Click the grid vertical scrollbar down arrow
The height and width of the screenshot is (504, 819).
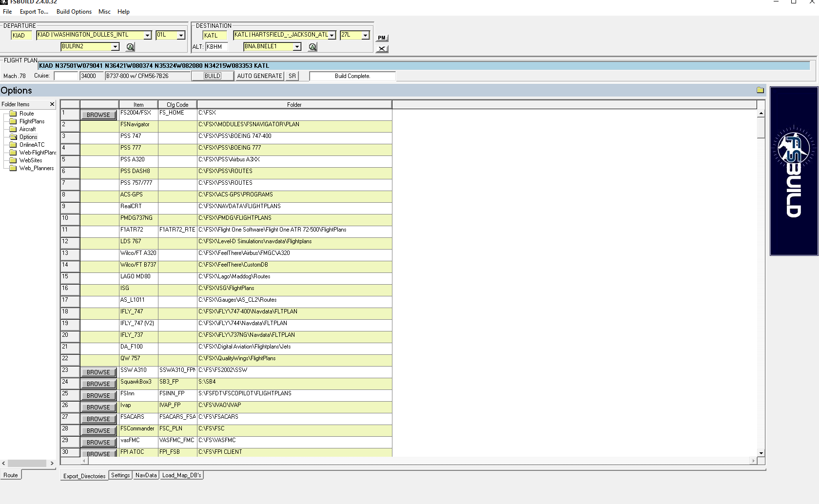click(x=760, y=453)
